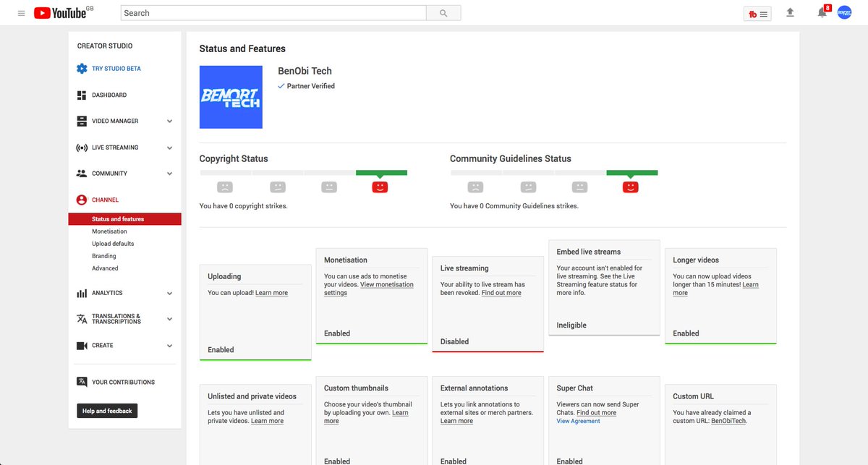Click Learn more in Longer videos card
This screenshot has height=465, width=868.
tap(715, 289)
